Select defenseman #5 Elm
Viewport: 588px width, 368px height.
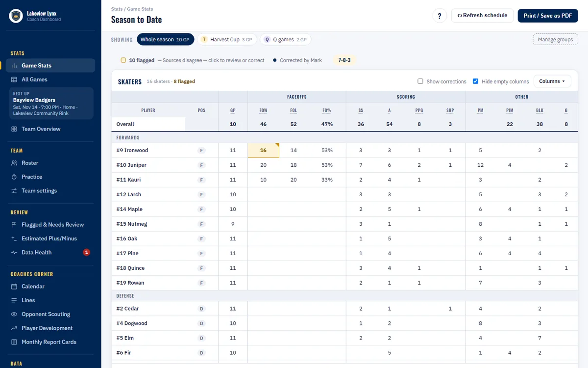(x=124, y=338)
